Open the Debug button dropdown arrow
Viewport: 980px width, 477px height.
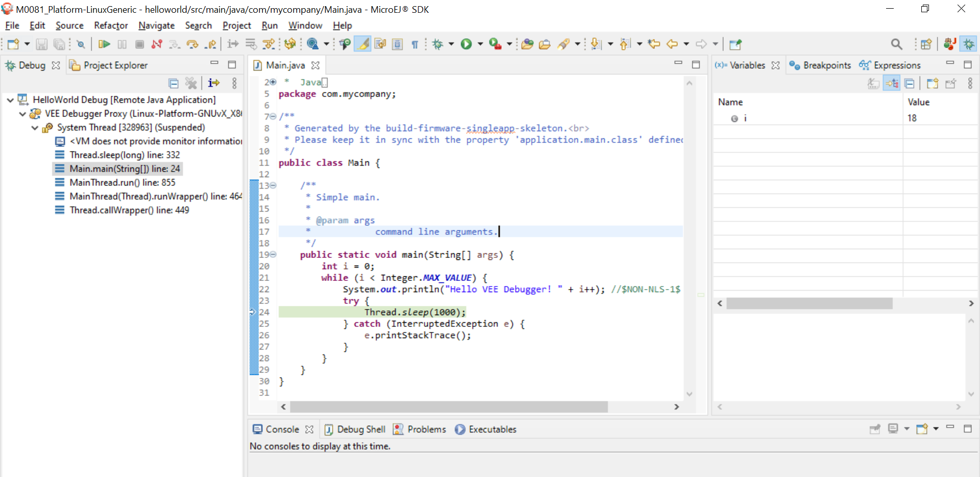click(x=450, y=44)
